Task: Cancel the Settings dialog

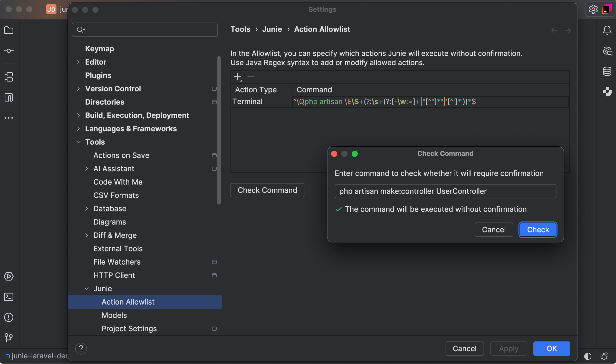Action: 465,349
